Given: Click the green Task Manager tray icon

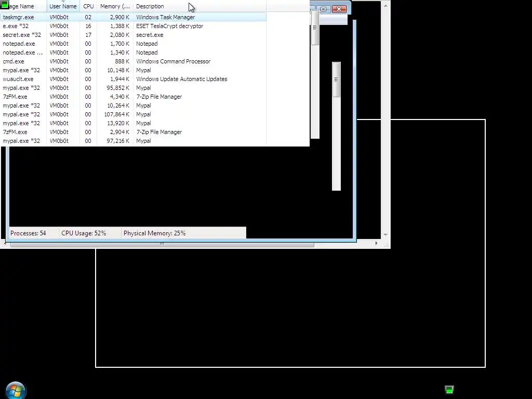Looking at the screenshot, I should [449, 390].
